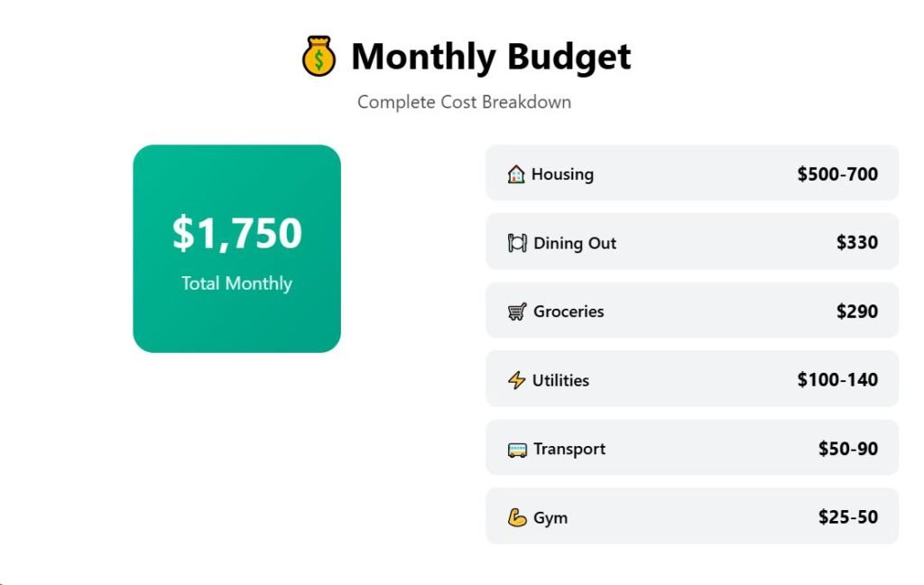Select the $290 groceries amount
Viewport: 924px width, 585px height.
856,311
